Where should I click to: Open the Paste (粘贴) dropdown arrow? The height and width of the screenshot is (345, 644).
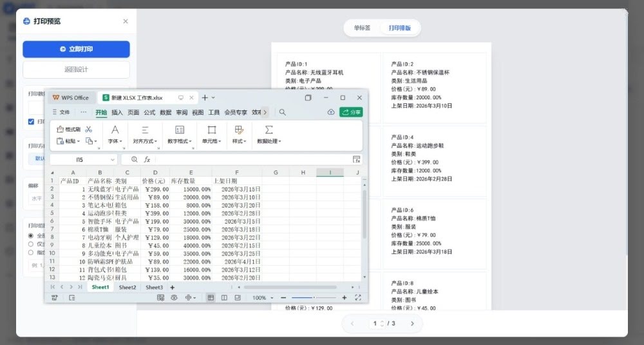[78, 141]
